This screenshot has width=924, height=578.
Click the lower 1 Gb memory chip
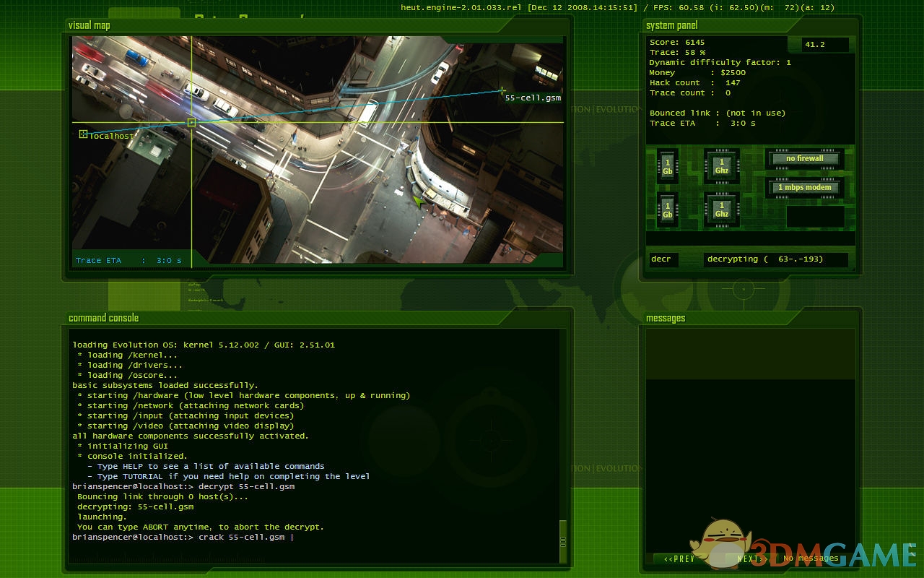pos(667,210)
